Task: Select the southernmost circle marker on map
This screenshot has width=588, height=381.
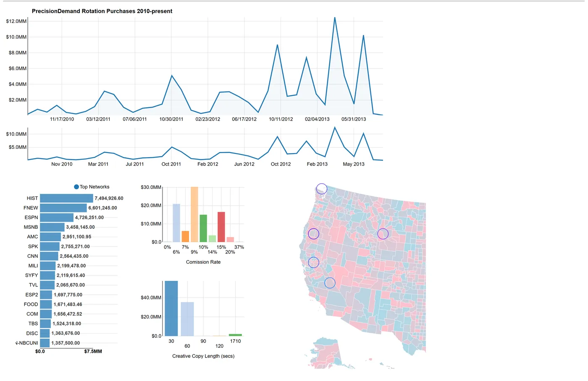Action: [330, 283]
